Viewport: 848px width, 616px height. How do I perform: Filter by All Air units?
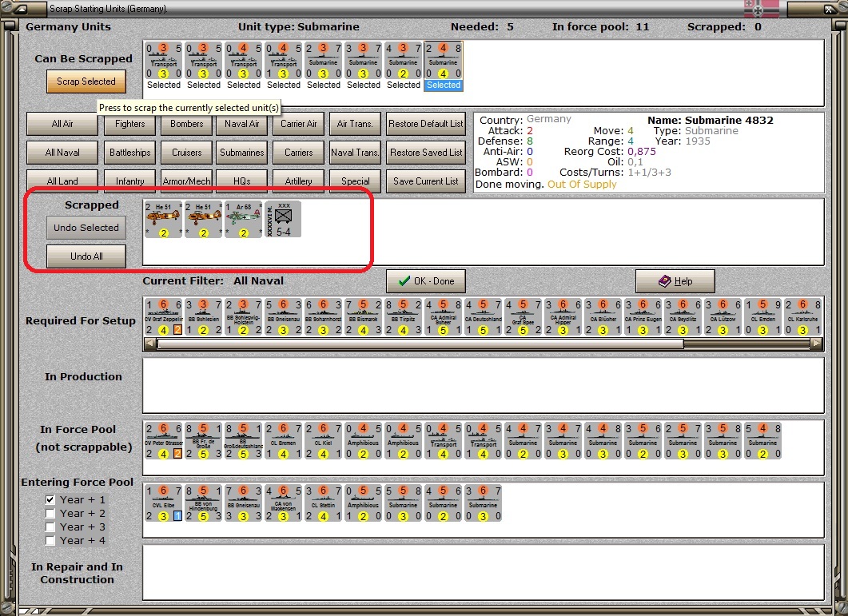click(62, 124)
